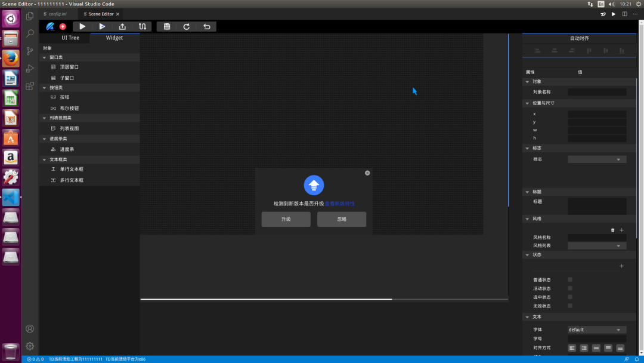The width and height of the screenshot is (644, 363).
Task: Collapse the 位置与尺寸 property section
Action: [527, 103]
